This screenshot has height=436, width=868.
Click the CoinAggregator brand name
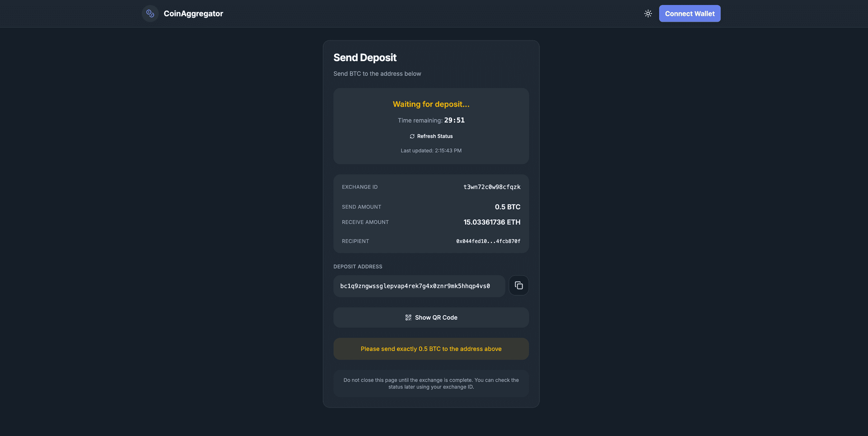(x=193, y=14)
